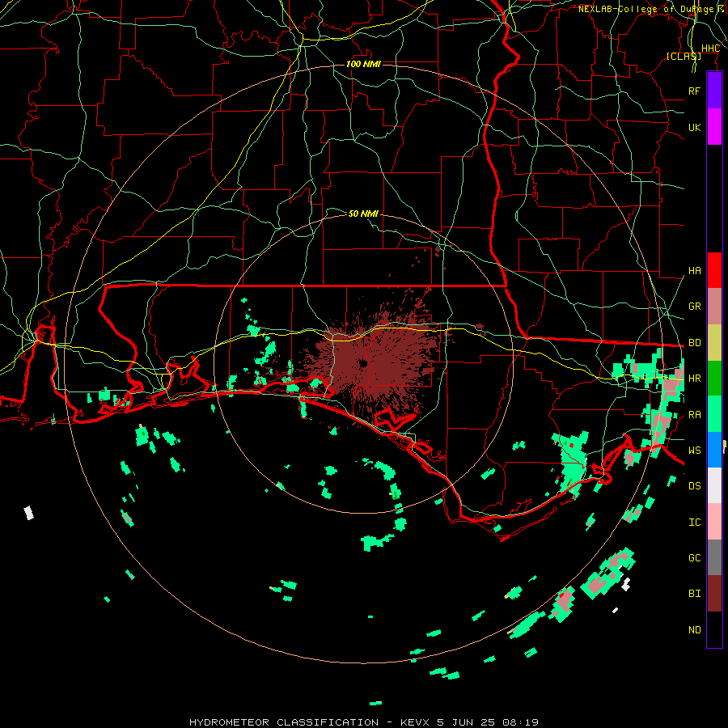Screen dimensions: 728x728
Task: Select the dusty pink GR legend block
Action: click(714, 307)
